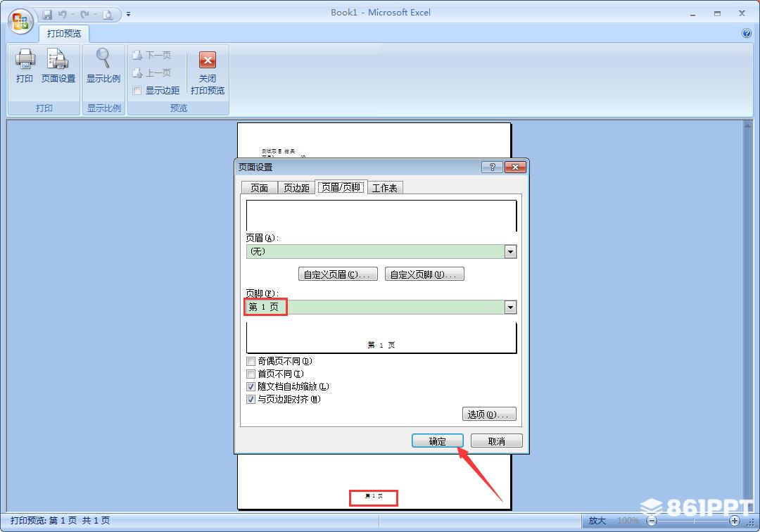Click the Undo icon in quick access toolbar

(63, 15)
